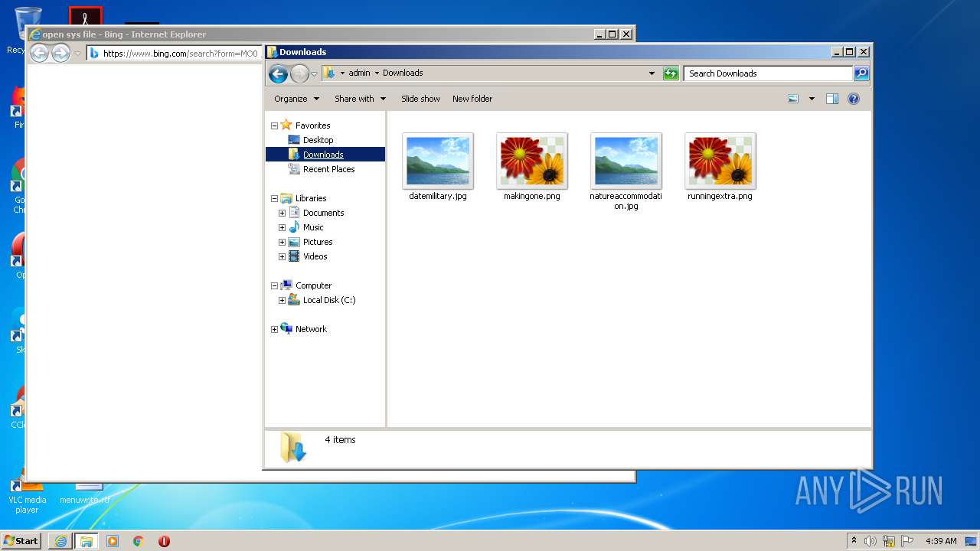The height and width of the screenshot is (551, 980).
Task: Select Local Disk (C:)
Action: click(x=329, y=300)
